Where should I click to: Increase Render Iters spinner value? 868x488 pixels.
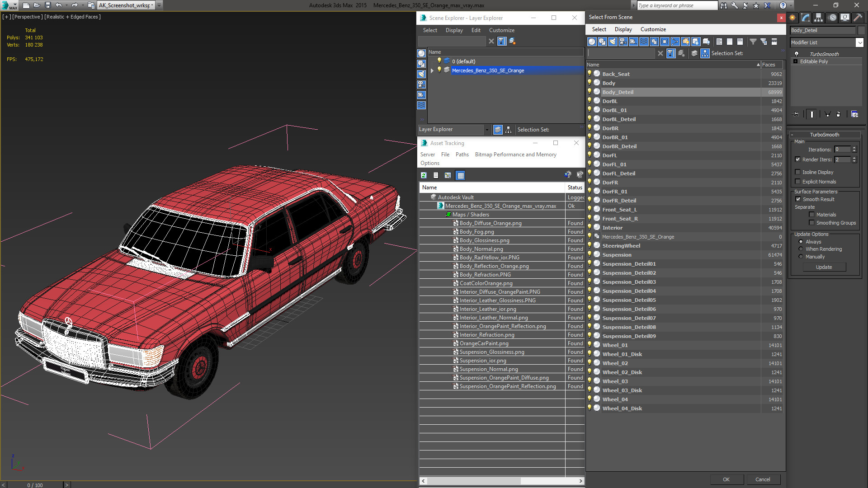click(x=854, y=158)
